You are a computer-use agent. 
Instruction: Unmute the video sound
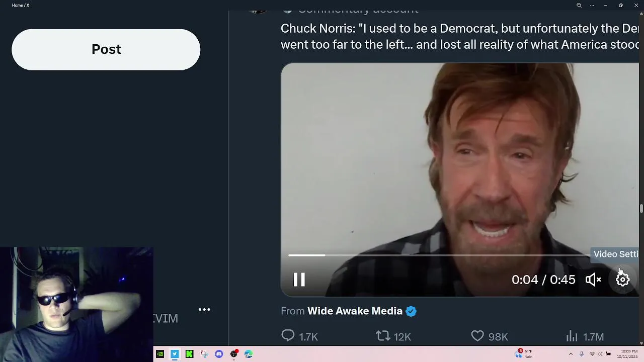click(x=593, y=280)
